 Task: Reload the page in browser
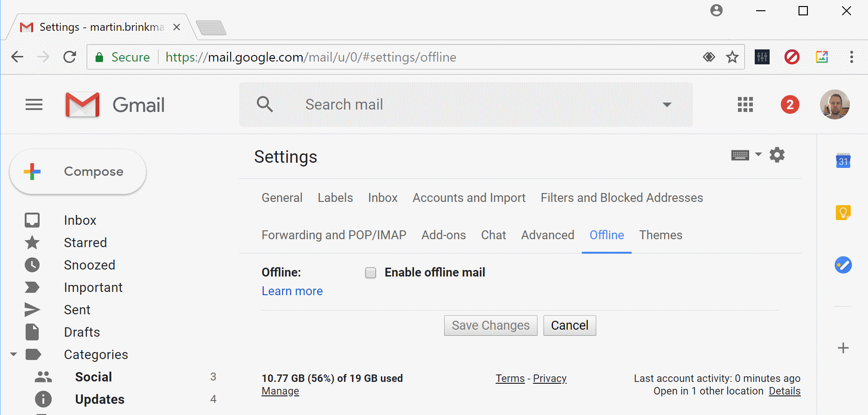(70, 57)
